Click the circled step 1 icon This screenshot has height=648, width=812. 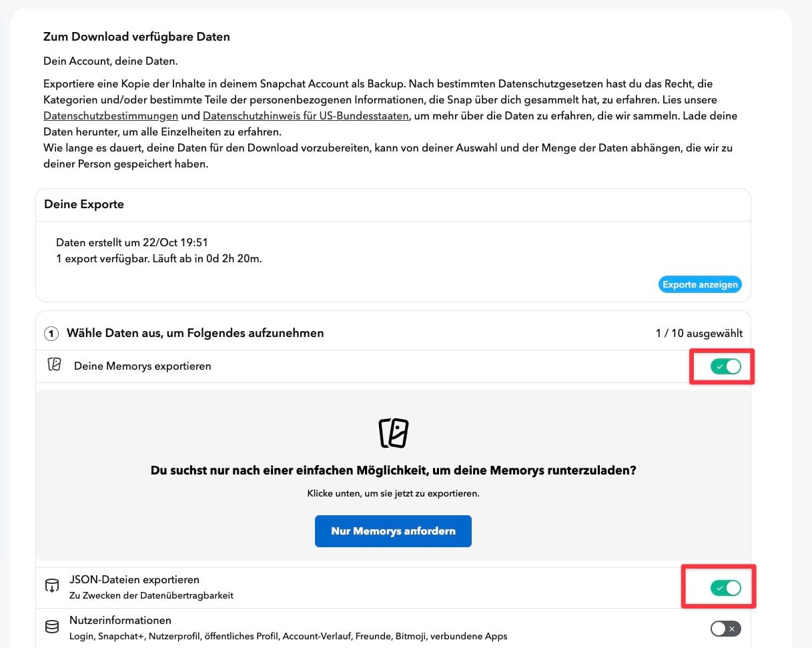coord(51,333)
